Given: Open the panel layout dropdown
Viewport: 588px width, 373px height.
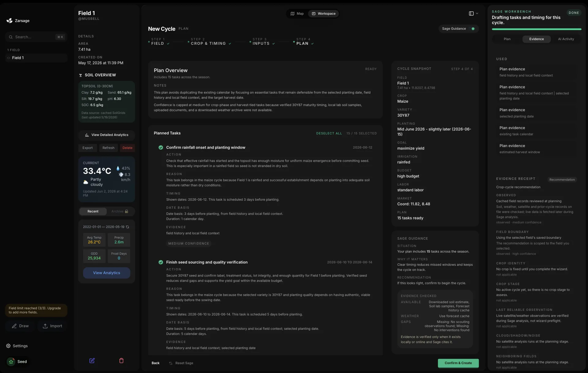Looking at the screenshot, I should [473, 13].
